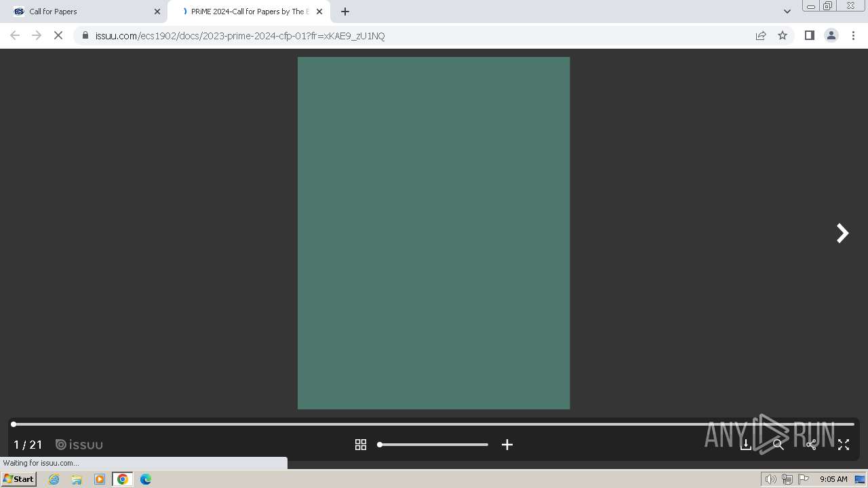The image size is (868, 488).
Task: Expand the tab search dropdown
Action: (x=787, y=12)
